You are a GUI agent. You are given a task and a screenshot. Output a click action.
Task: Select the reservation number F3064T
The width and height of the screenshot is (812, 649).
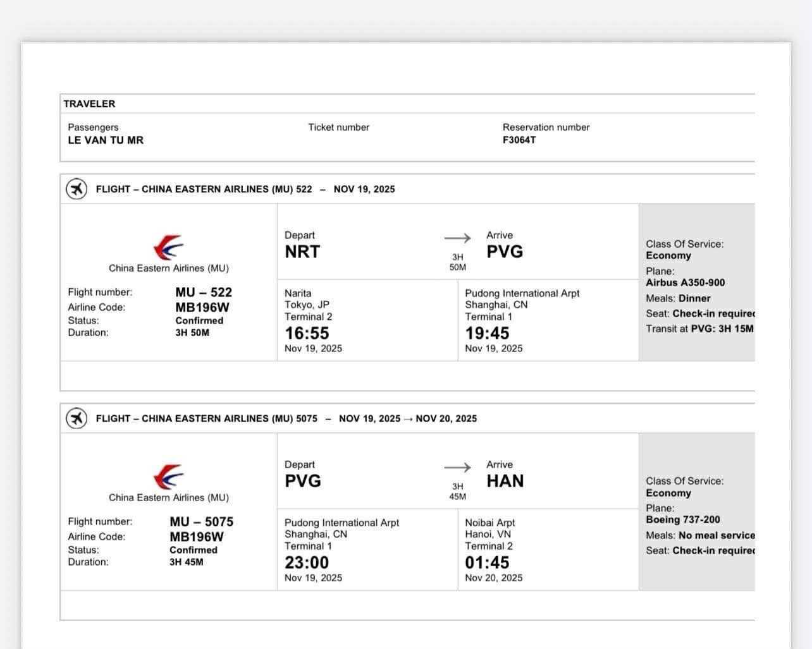[519, 140]
